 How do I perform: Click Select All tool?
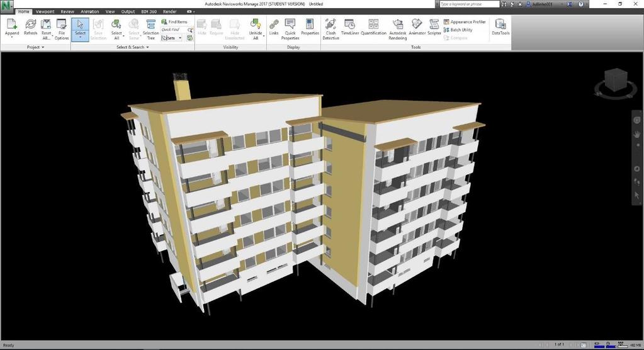pyautogui.click(x=116, y=29)
